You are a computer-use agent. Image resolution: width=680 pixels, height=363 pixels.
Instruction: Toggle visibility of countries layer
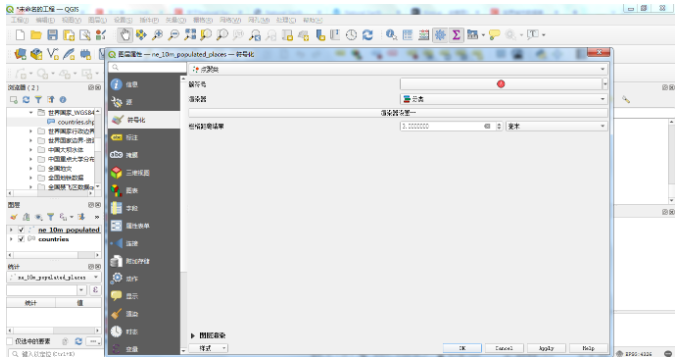21,239
